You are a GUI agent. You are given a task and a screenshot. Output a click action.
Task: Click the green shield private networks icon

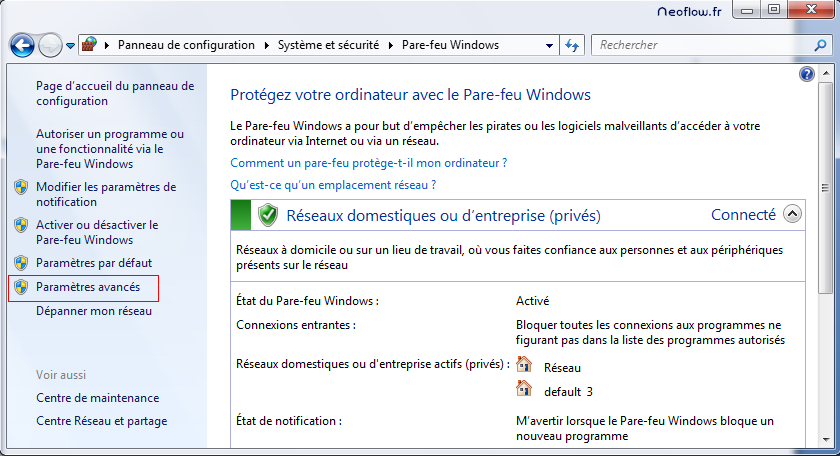(x=267, y=215)
